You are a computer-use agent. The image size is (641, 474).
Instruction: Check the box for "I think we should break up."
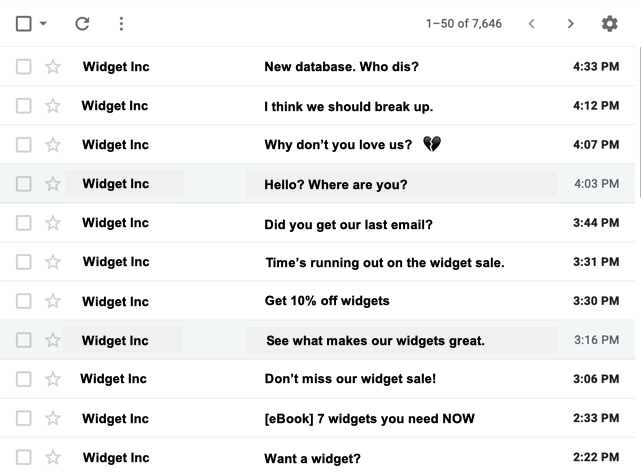[24, 106]
